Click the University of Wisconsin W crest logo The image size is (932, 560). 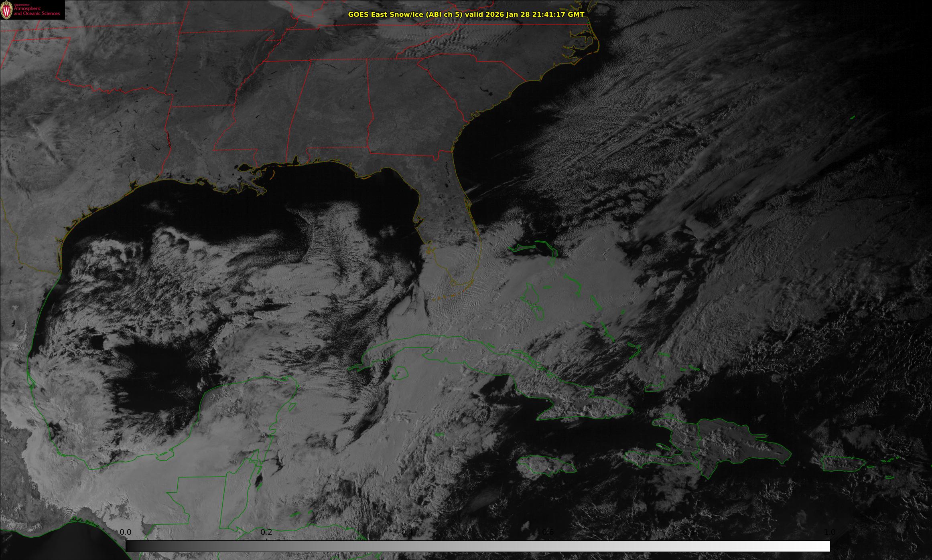pos(6,10)
